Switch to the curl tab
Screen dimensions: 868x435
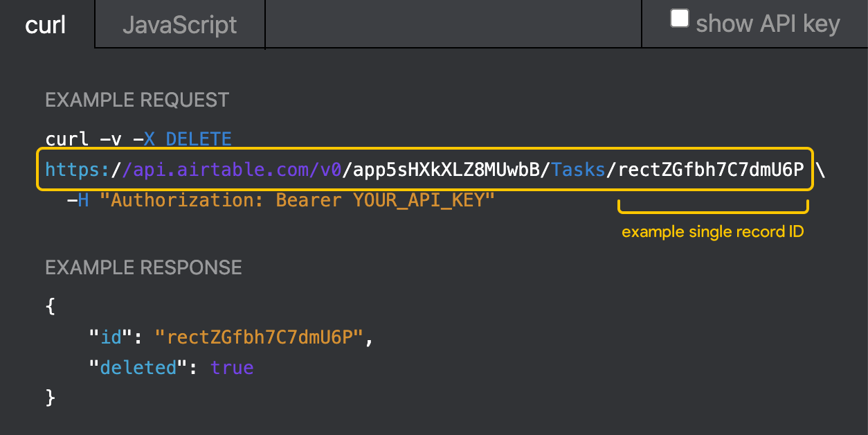pos(46,25)
